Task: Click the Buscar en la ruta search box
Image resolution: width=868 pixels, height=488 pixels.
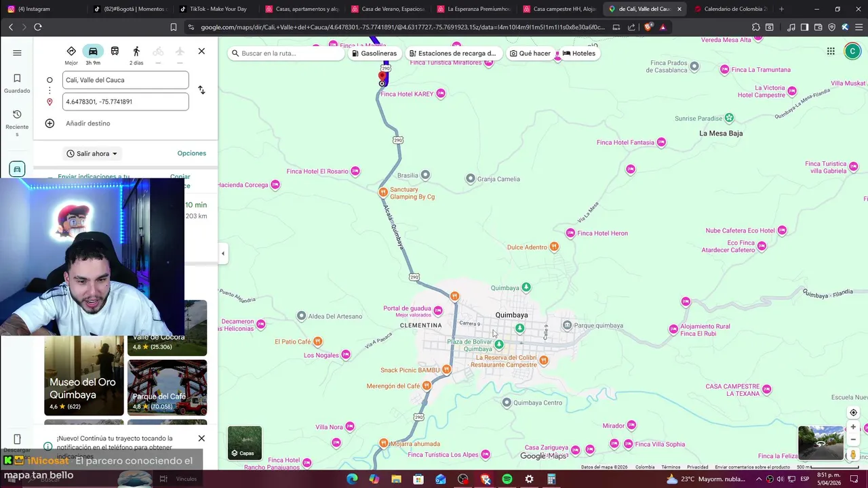Action: pos(286,54)
